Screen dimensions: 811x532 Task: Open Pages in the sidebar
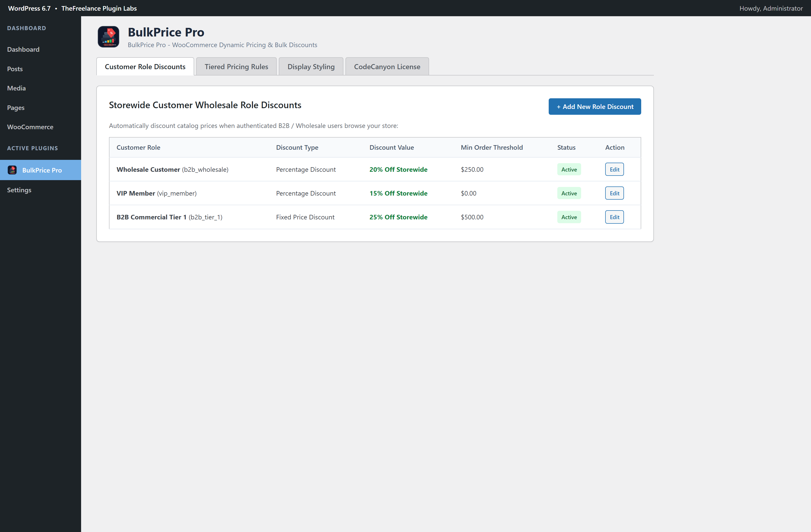coord(16,108)
